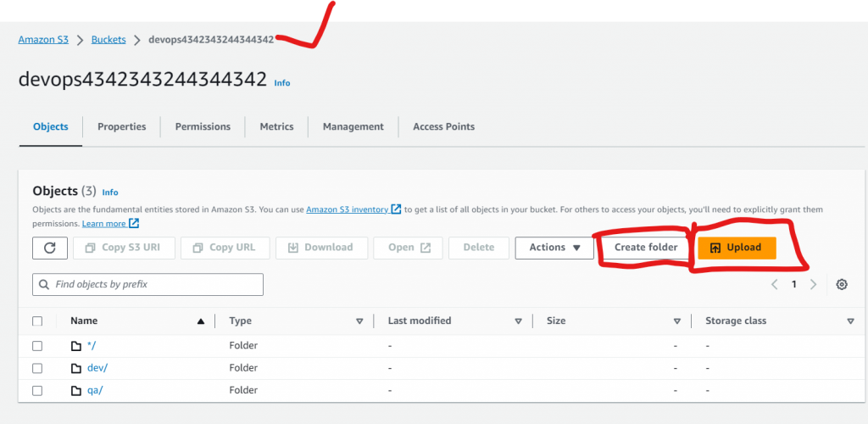Click the dev/ folder icon
This screenshot has width=868, height=424.
click(76, 368)
